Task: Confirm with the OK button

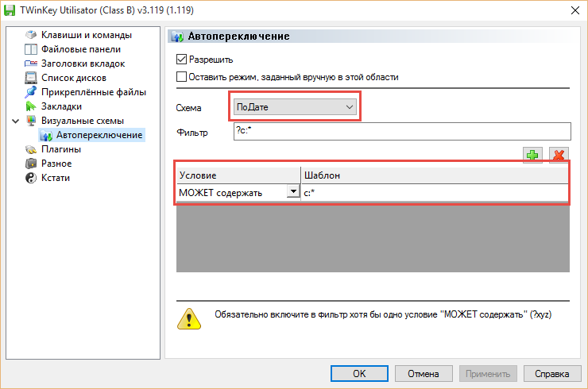Action: 359,374
